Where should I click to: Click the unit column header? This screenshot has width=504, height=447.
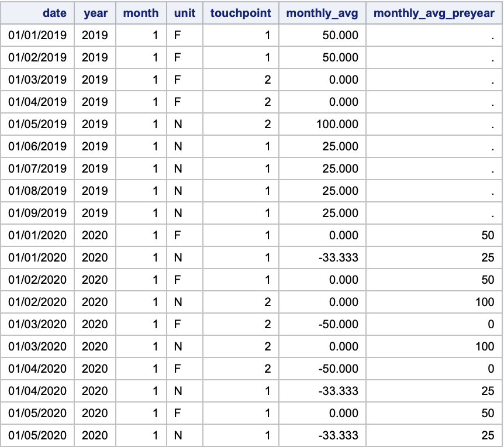click(x=184, y=13)
